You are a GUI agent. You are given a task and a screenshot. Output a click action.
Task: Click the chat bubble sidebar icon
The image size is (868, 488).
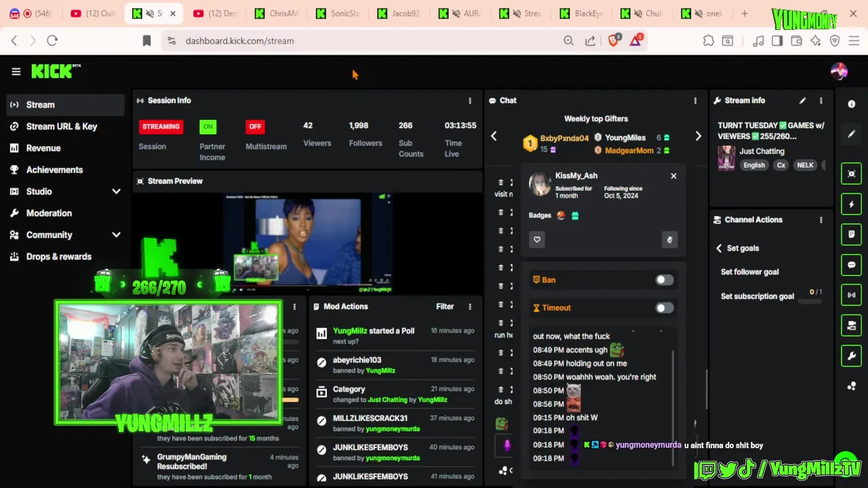click(x=852, y=265)
